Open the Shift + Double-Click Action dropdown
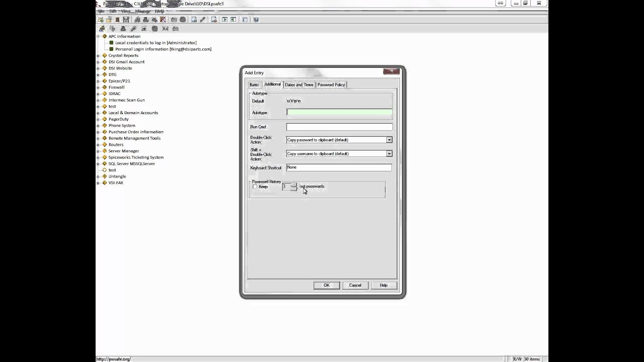This screenshot has height=362, width=644. (x=389, y=153)
